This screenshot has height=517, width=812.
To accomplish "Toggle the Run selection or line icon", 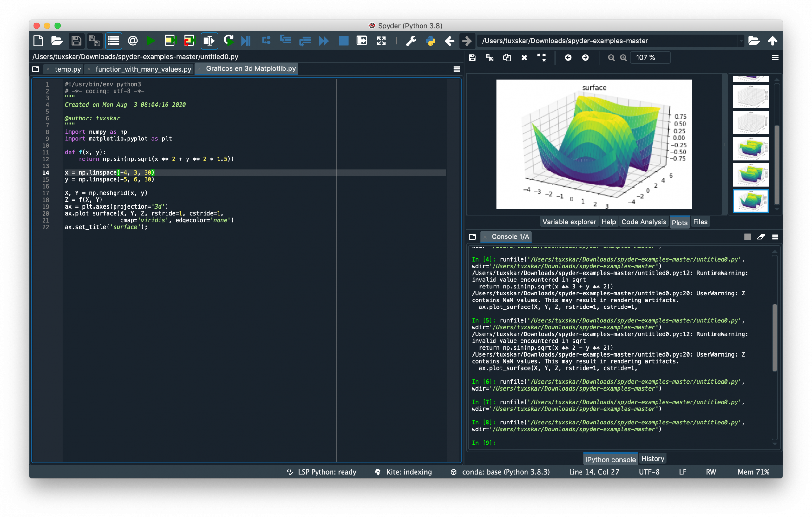I will (209, 41).
